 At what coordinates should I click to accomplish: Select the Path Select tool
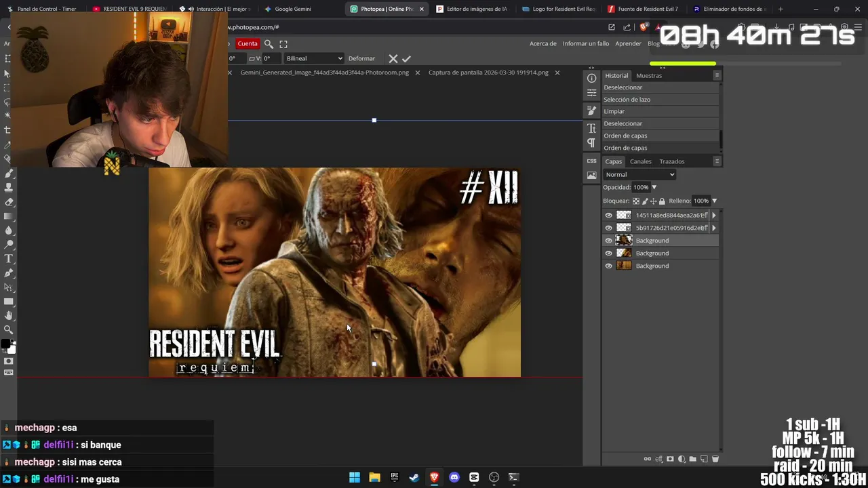[9, 287]
